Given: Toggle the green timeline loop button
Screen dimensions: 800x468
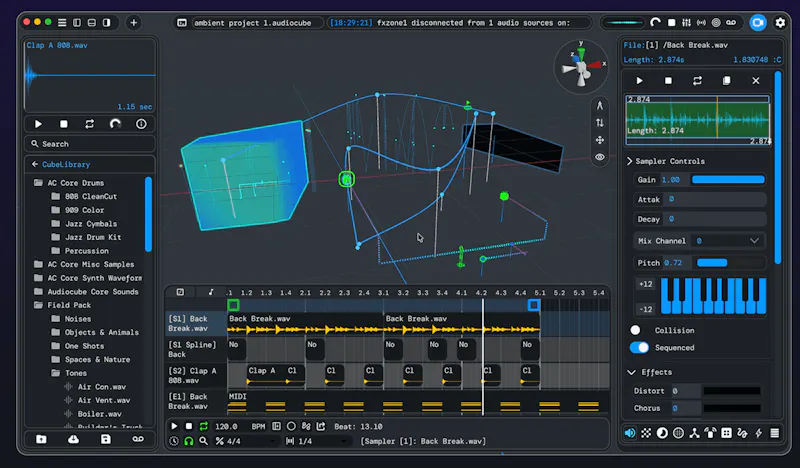Looking at the screenshot, I should [204, 426].
